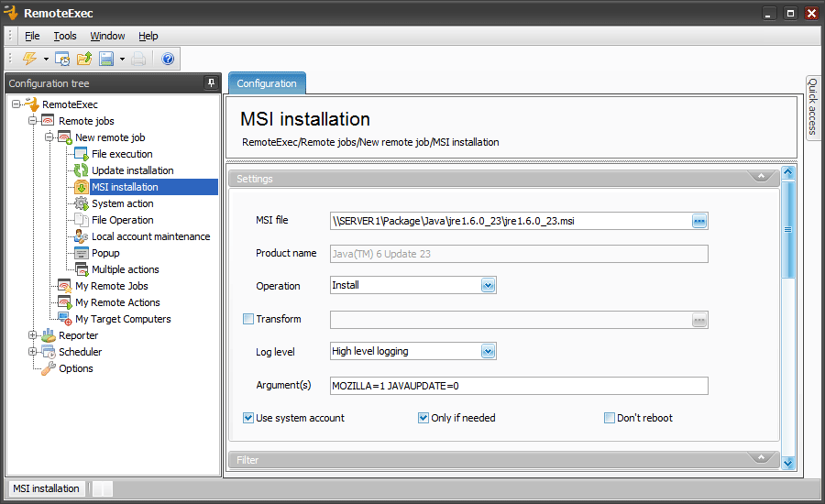Screen dimensions: 825x504
Task: Click the open folder toolbar icon
Action: (x=84, y=59)
